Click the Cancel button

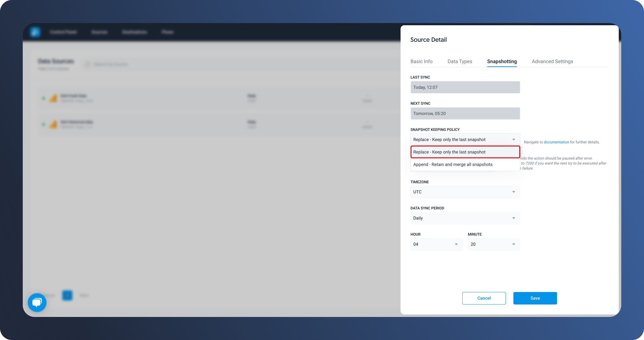484,298
